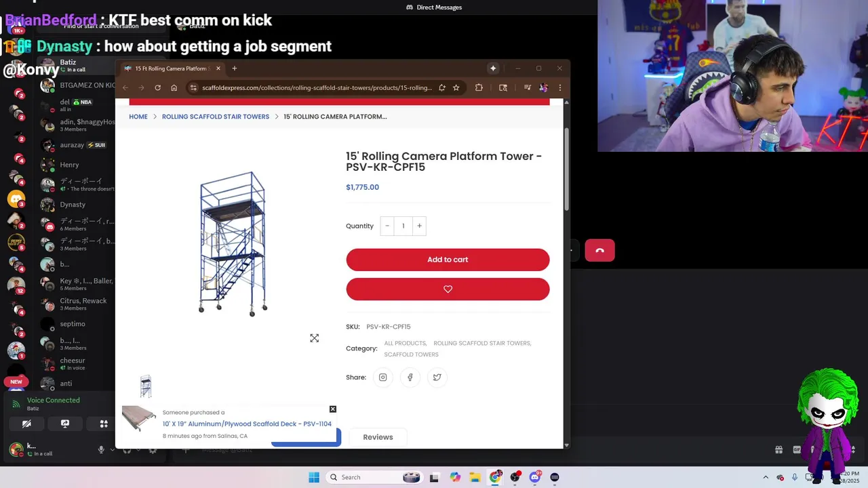Open browser extensions puzzle icon
The width and height of the screenshot is (868, 488).
coord(479,87)
